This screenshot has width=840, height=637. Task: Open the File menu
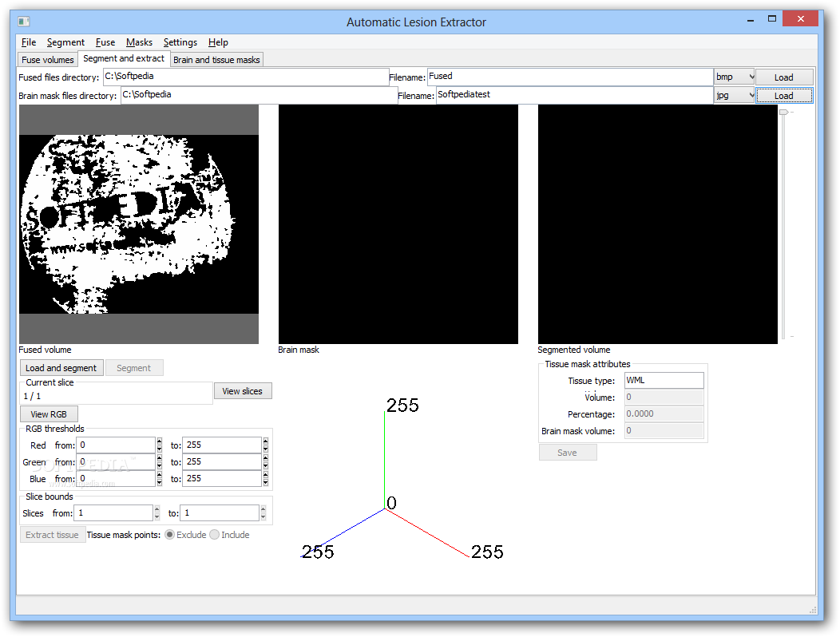(x=29, y=42)
